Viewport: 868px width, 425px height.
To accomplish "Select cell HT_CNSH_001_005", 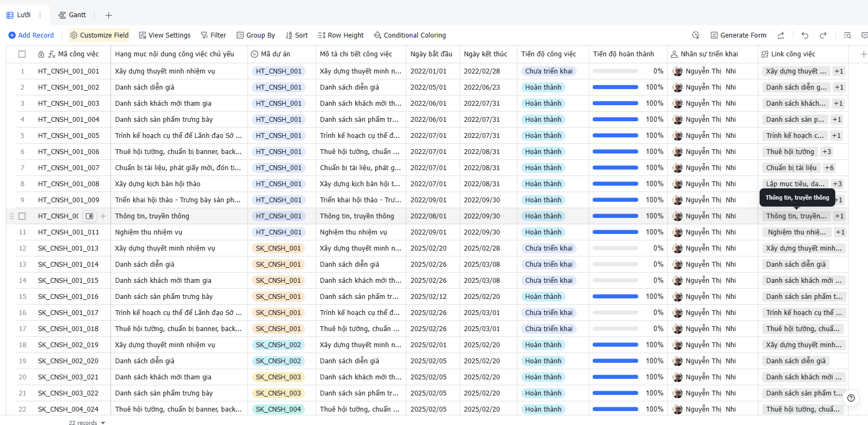I will tap(69, 135).
